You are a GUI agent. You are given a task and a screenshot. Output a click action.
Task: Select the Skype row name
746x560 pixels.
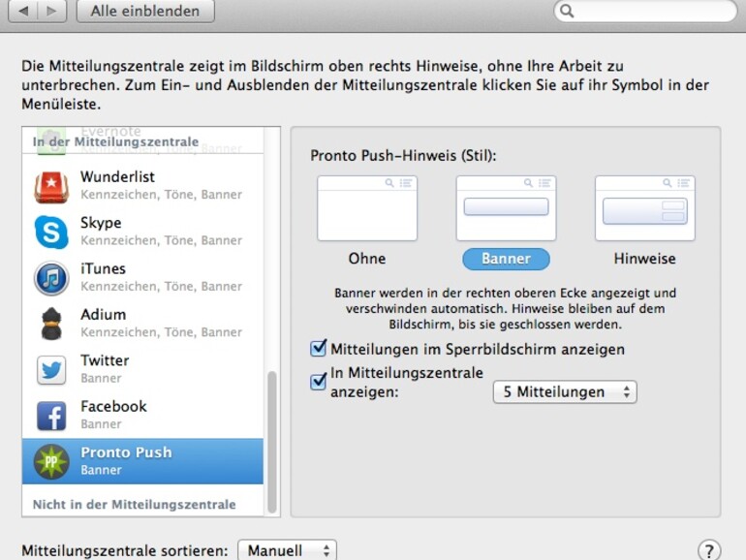click(x=101, y=223)
